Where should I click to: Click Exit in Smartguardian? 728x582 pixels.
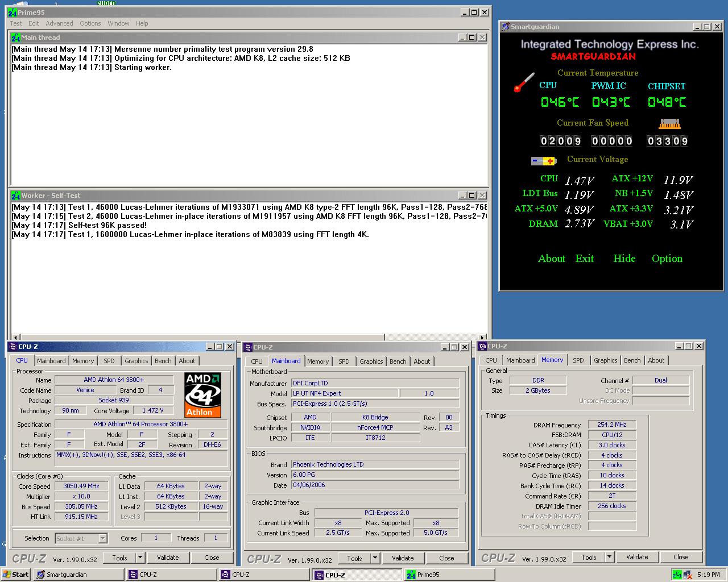tap(585, 259)
